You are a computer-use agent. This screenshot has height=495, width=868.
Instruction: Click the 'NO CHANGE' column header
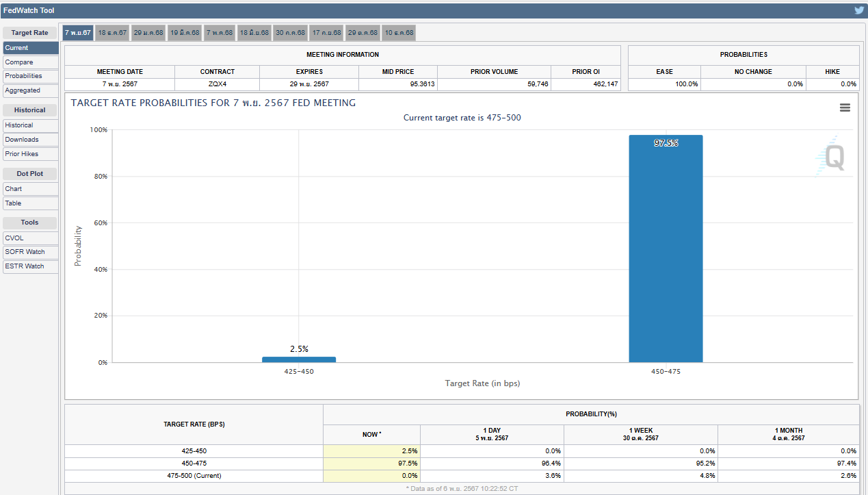coord(753,72)
